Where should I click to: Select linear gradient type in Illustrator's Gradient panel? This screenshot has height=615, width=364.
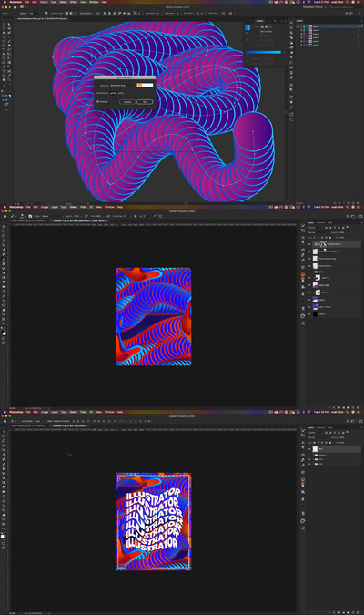(262, 26)
